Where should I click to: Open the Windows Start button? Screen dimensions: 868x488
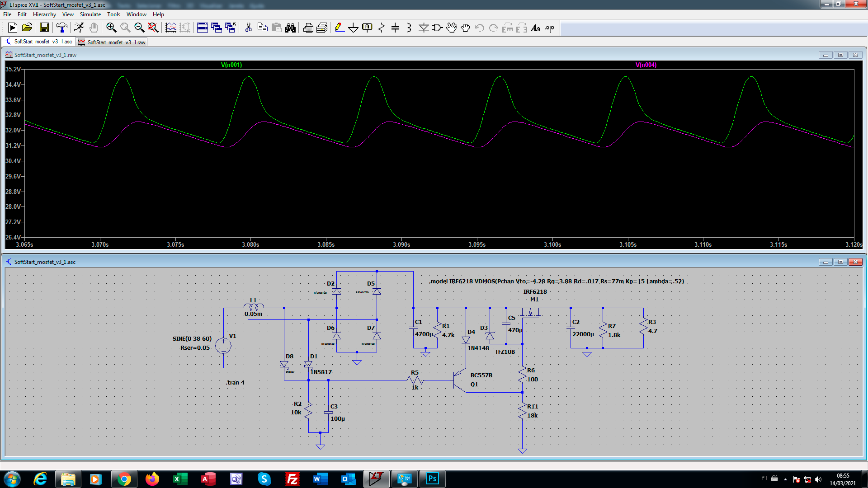pos(12,479)
